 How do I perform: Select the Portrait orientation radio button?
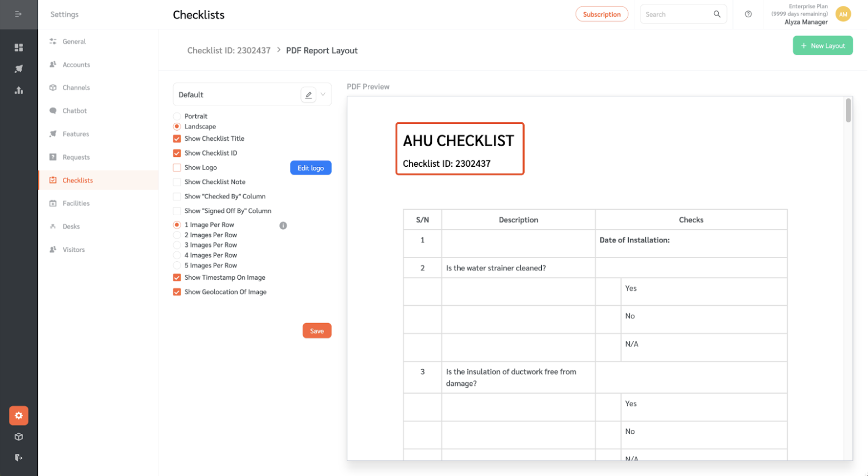pos(176,116)
